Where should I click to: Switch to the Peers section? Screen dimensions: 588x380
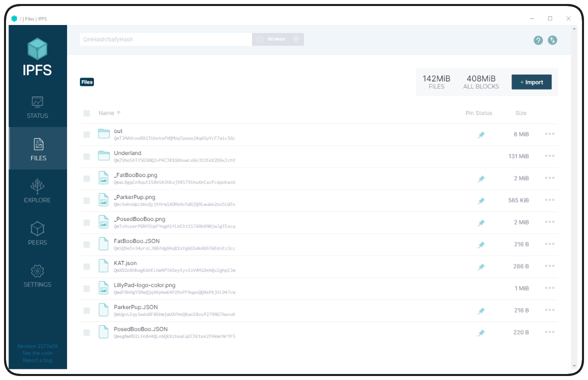pos(37,234)
